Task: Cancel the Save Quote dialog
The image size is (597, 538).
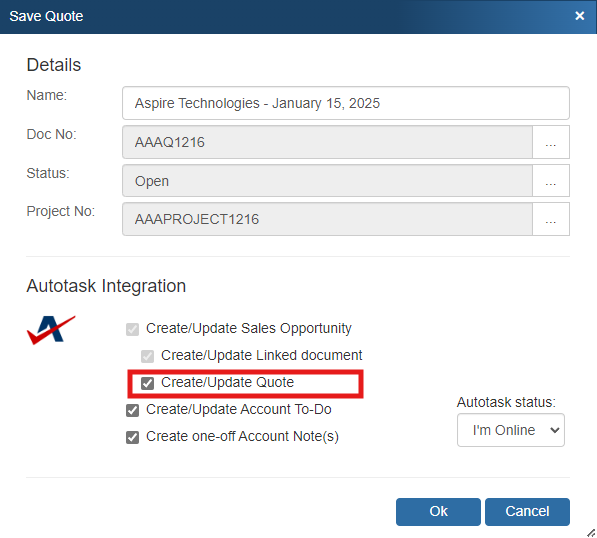Action: tap(527, 512)
